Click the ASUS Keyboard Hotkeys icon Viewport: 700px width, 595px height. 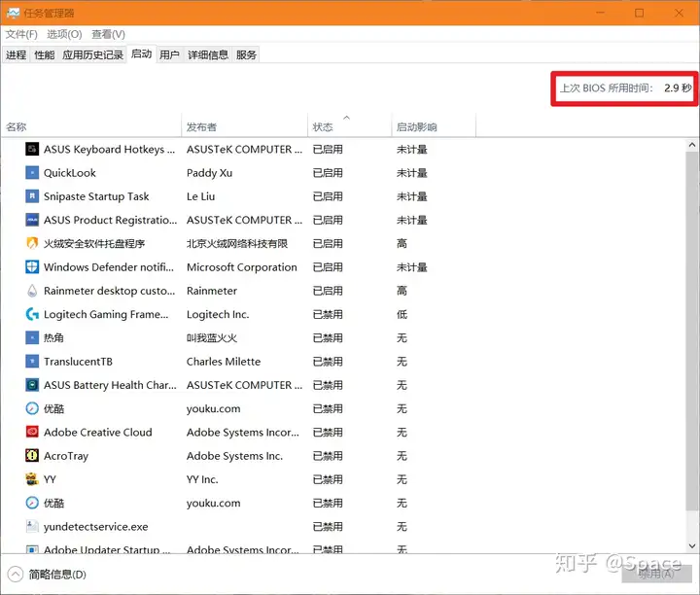click(x=32, y=149)
